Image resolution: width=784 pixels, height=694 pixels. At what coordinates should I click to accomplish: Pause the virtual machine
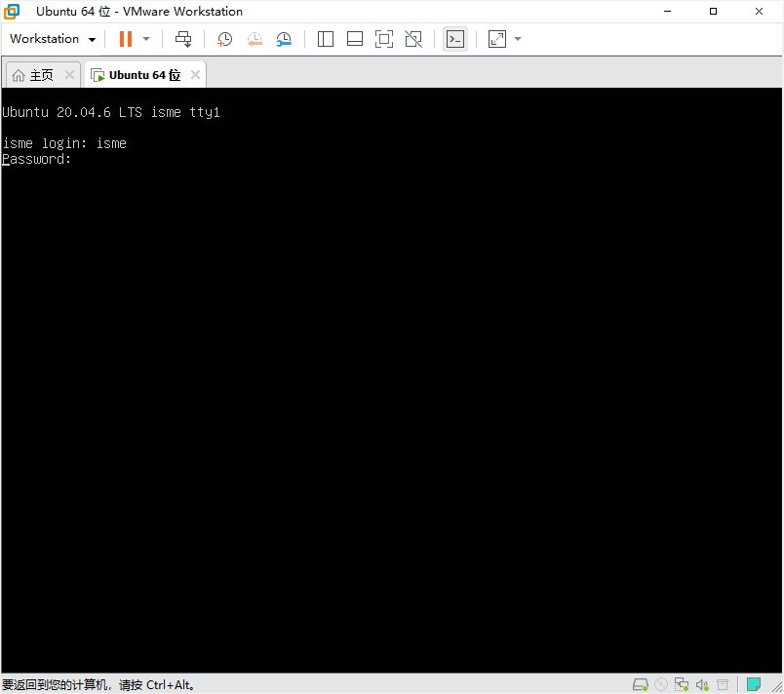tap(126, 39)
